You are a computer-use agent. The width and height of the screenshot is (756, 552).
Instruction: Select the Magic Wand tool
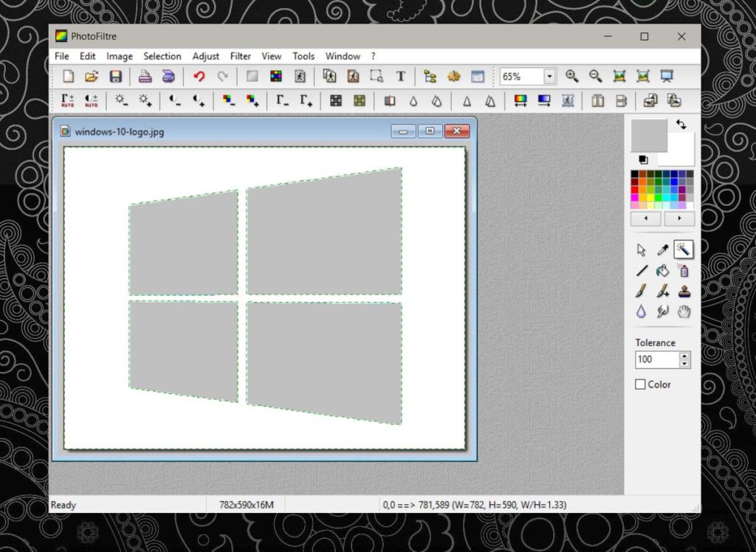pyautogui.click(x=683, y=249)
